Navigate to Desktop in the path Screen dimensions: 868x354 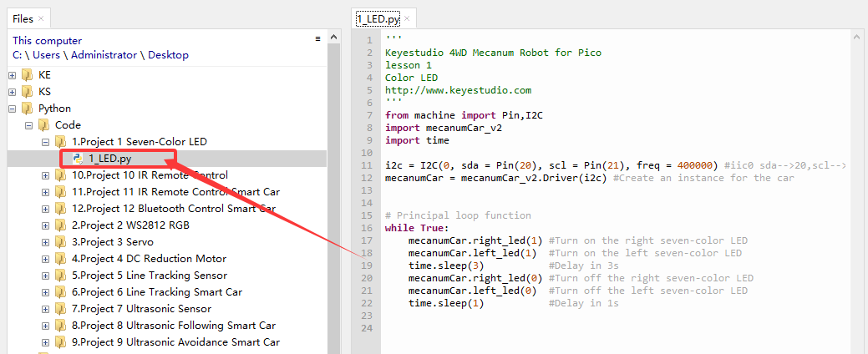pyautogui.click(x=168, y=55)
